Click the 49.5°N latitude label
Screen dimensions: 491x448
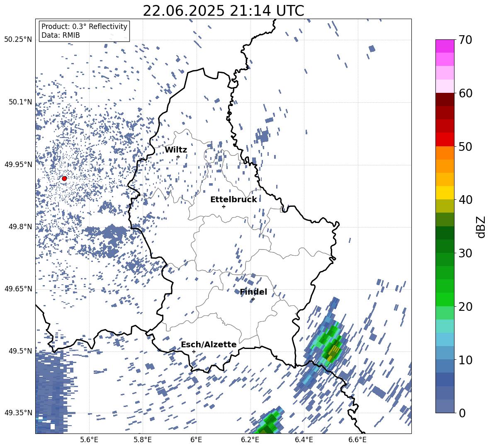(20, 351)
